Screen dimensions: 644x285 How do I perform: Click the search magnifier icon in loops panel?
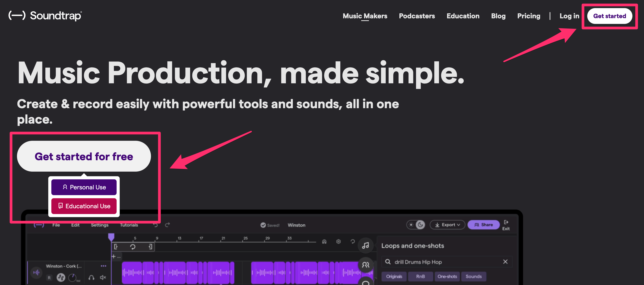tap(388, 262)
